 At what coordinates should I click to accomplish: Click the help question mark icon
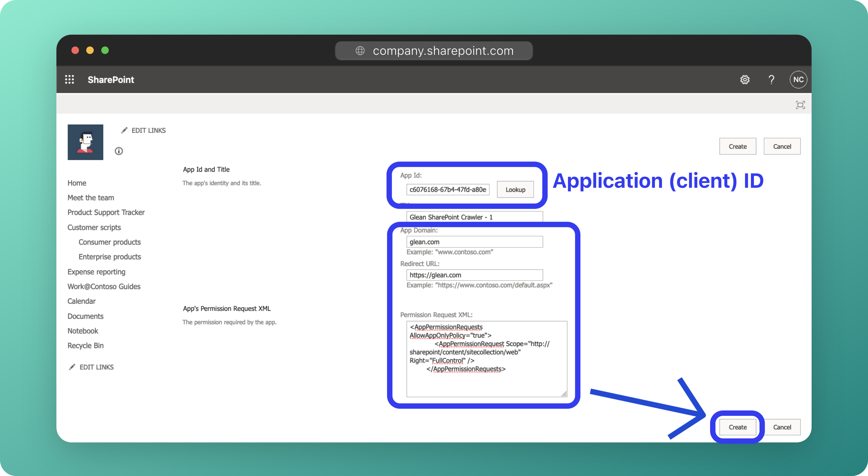771,80
